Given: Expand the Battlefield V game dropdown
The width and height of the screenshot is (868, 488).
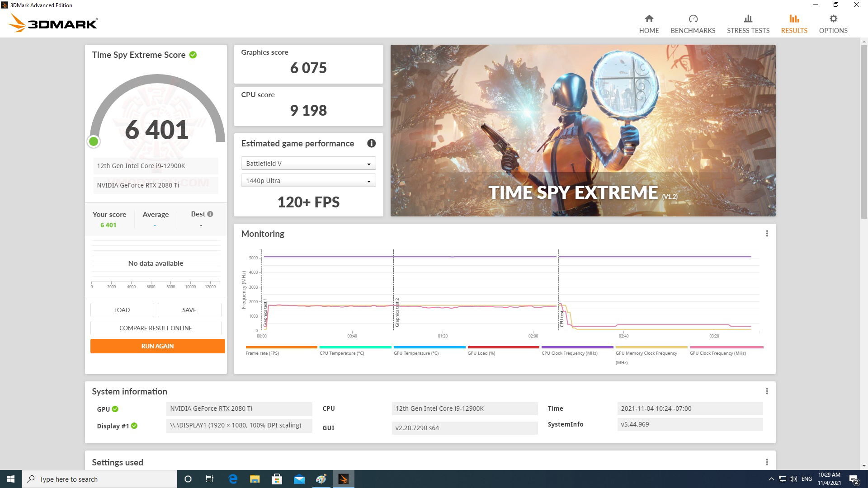Looking at the screenshot, I should click(x=308, y=164).
